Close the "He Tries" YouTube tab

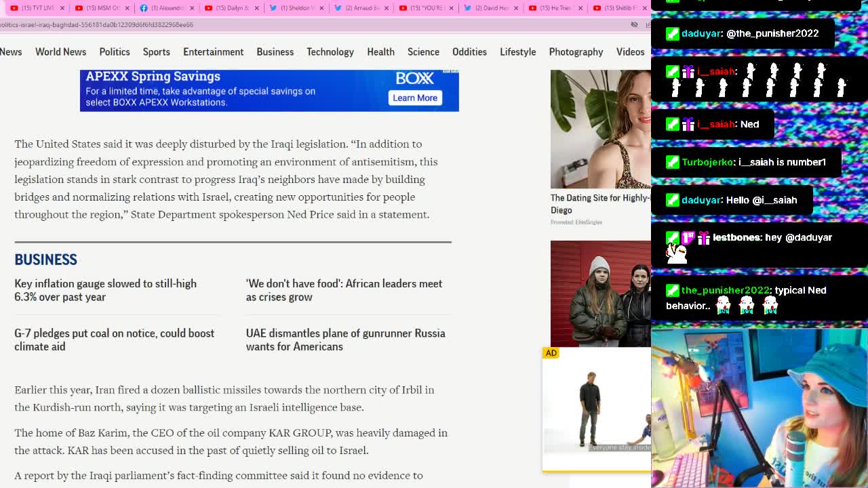pyautogui.click(x=581, y=8)
